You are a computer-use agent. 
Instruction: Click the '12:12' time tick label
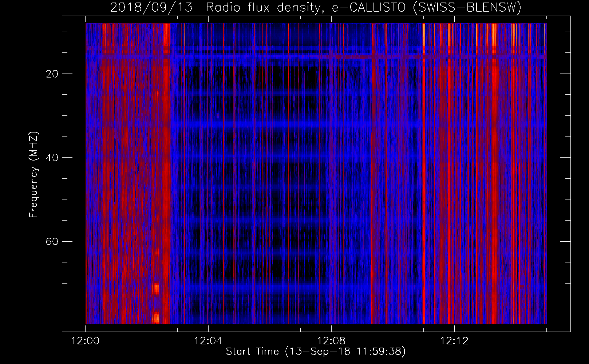pyautogui.click(x=454, y=341)
